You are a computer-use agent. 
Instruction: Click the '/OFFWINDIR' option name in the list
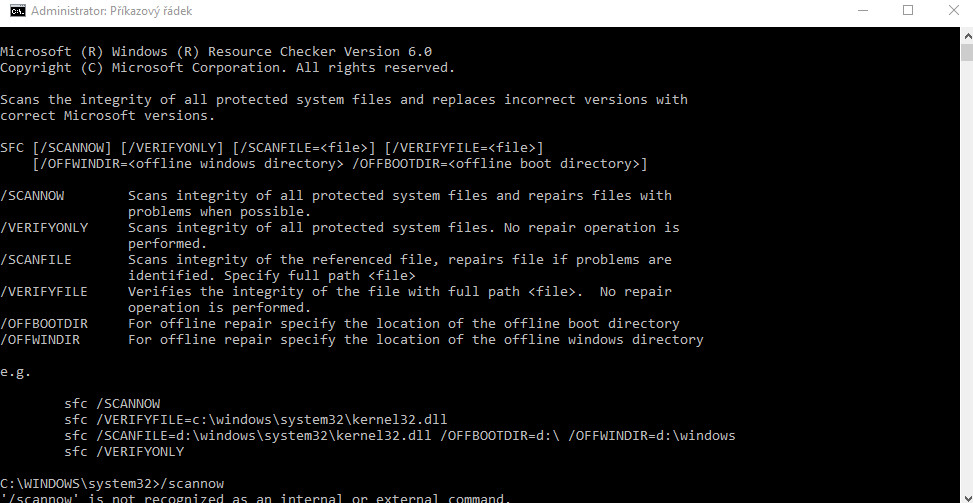(x=40, y=340)
